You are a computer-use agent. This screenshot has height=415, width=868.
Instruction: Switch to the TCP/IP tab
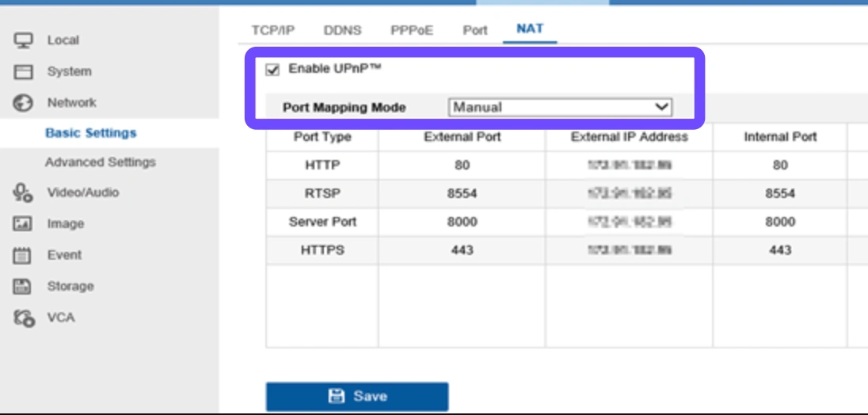coord(273,30)
